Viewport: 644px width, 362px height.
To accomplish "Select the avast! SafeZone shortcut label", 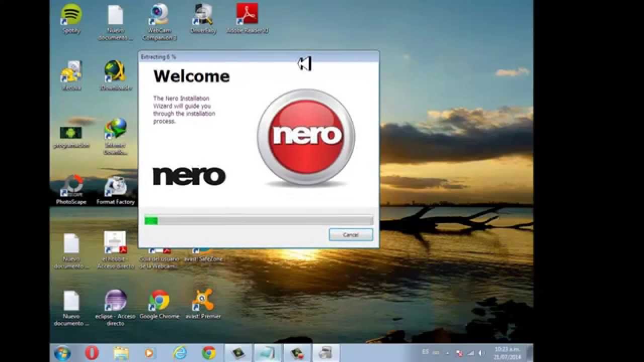I will pos(203,259).
